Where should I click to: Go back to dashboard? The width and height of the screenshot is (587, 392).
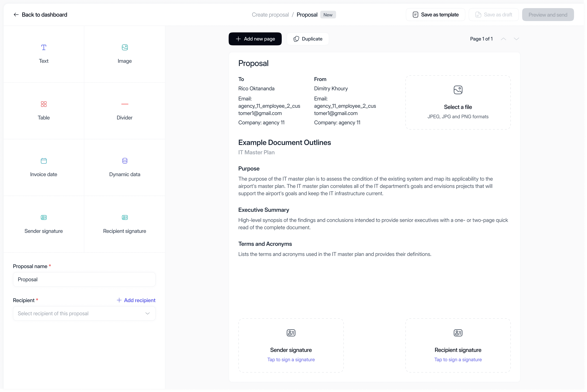coord(40,15)
